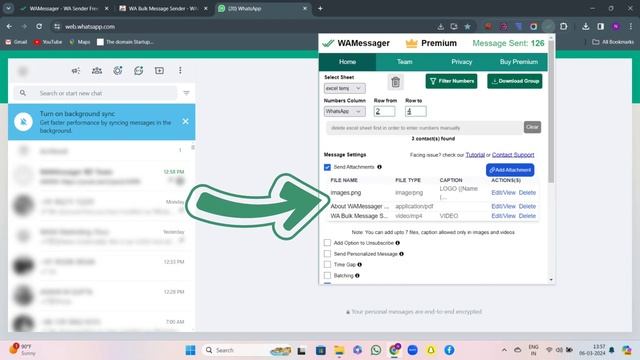Open the Contact Support link
This screenshot has height=360, width=640.
click(513, 155)
